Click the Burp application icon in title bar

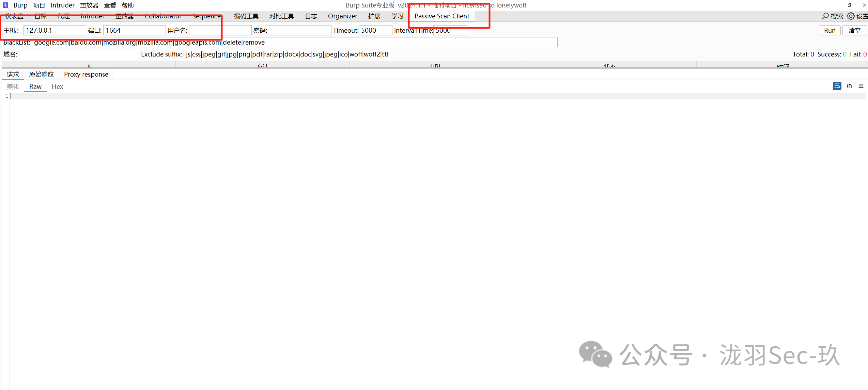(5, 5)
